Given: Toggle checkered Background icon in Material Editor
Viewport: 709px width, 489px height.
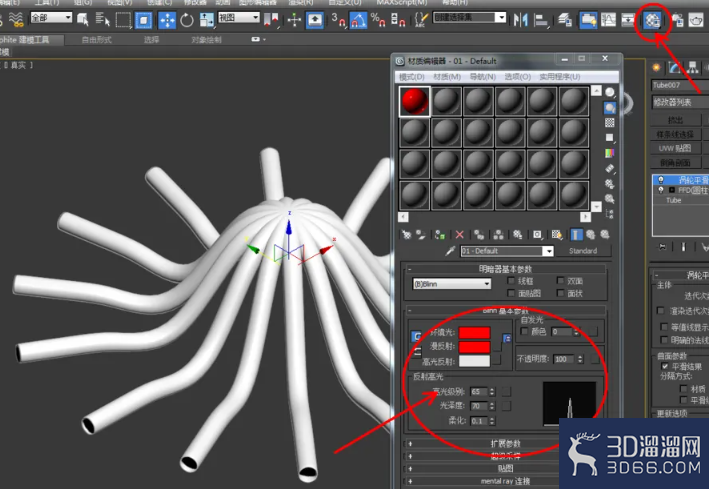Looking at the screenshot, I should click(x=610, y=123).
